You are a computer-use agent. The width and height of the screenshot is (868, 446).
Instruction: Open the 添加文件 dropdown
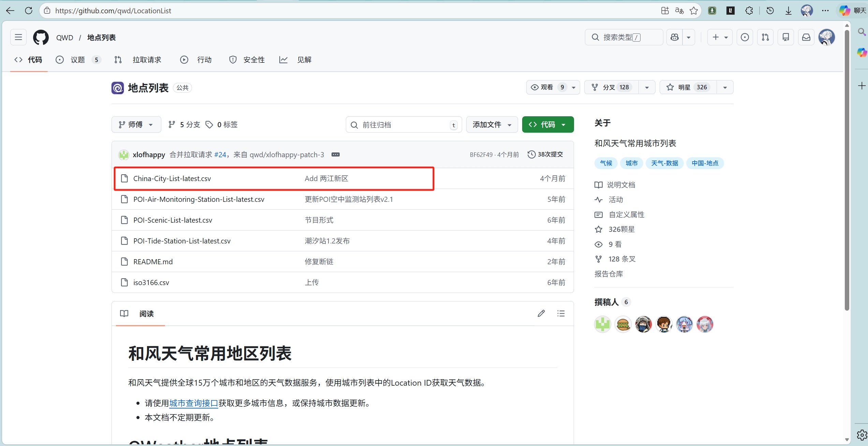click(x=491, y=125)
